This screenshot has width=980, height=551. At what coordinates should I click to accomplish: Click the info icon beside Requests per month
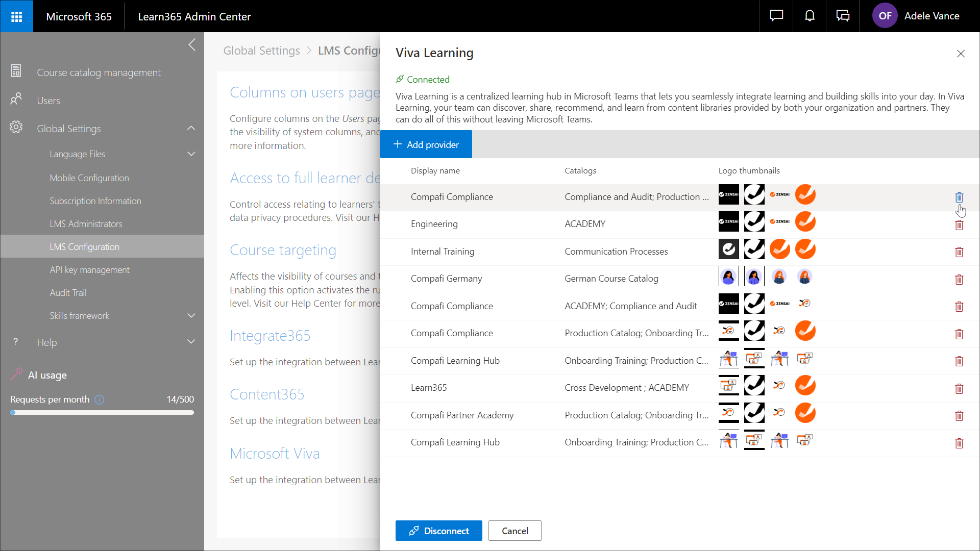coord(100,400)
